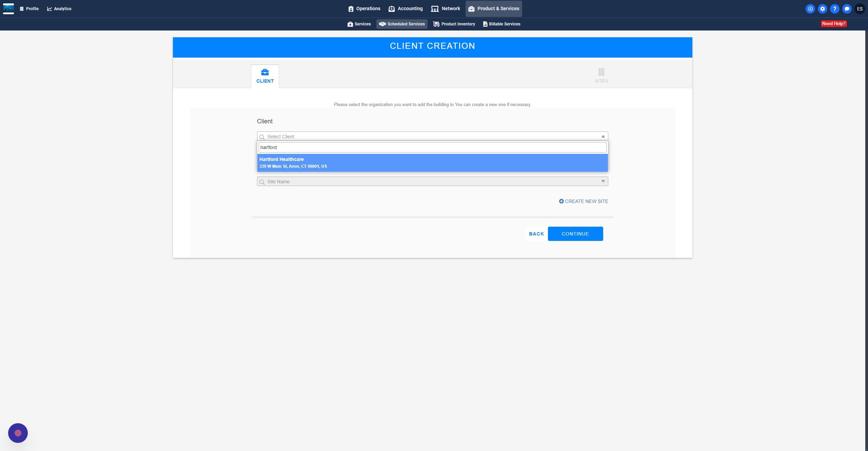Open the Product & Services menu

click(x=494, y=8)
